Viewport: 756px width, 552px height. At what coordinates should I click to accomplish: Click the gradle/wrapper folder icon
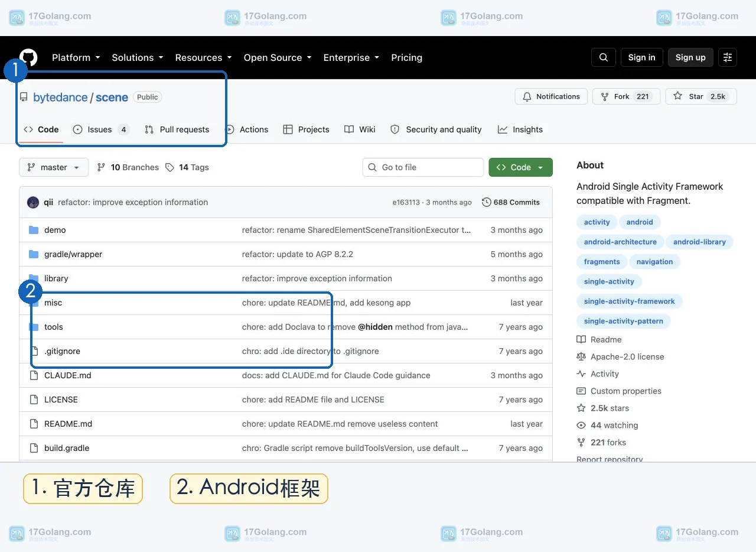coord(34,254)
